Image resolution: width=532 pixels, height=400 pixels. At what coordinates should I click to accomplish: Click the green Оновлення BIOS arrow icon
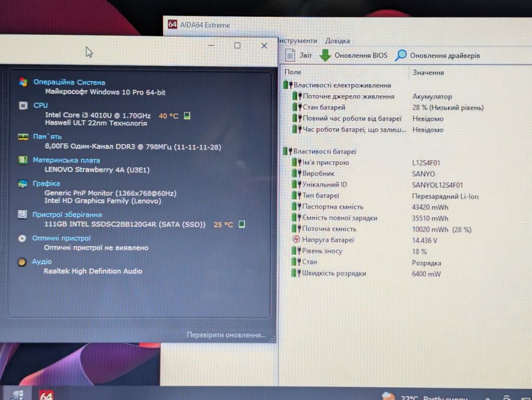coord(325,56)
